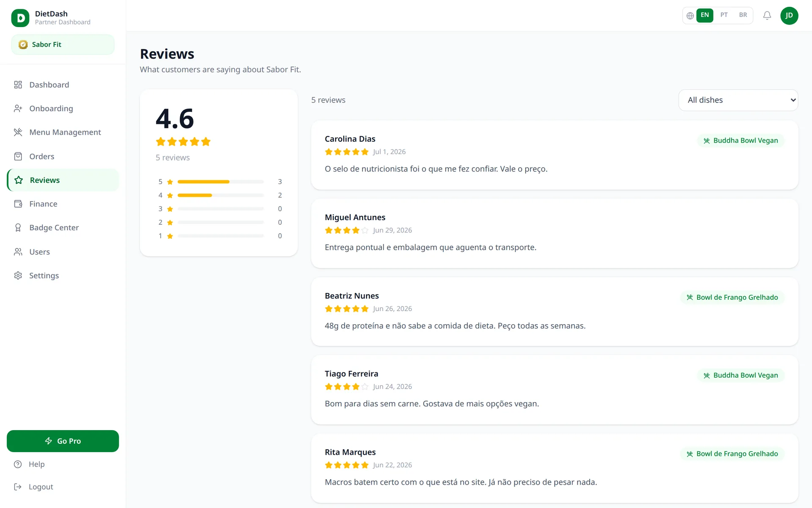Click the Sabor Fit badge icon
812x508 pixels.
click(x=23, y=44)
